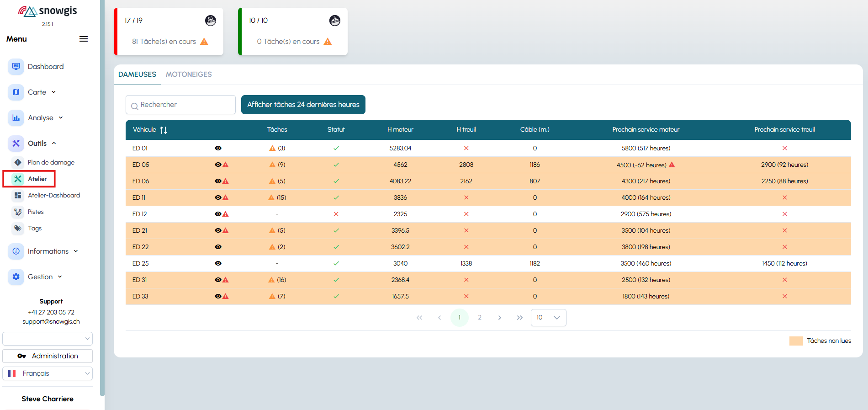Select the DAMEUSES tab
The width and height of the screenshot is (868, 410).
(x=137, y=74)
